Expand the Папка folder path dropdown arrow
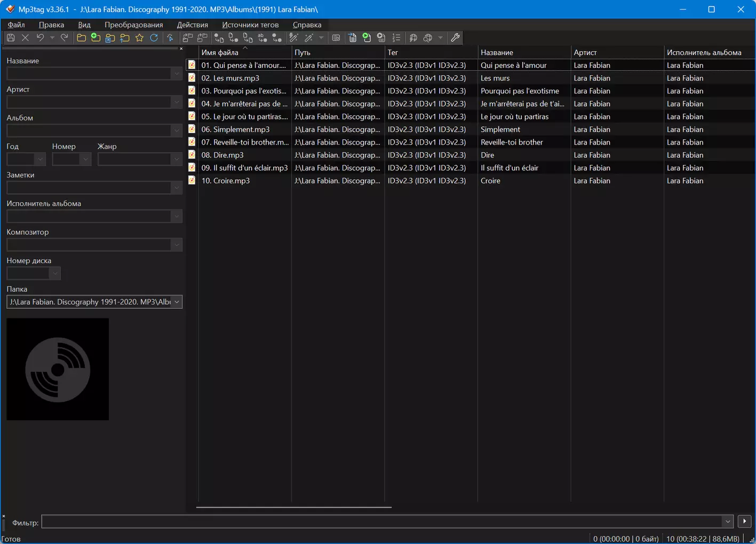756x544 pixels. [177, 302]
